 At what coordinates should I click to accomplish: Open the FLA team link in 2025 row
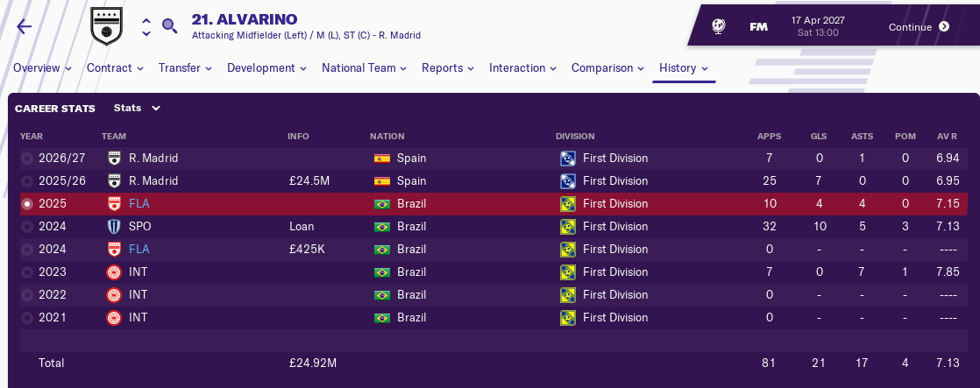[x=138, y=204]
